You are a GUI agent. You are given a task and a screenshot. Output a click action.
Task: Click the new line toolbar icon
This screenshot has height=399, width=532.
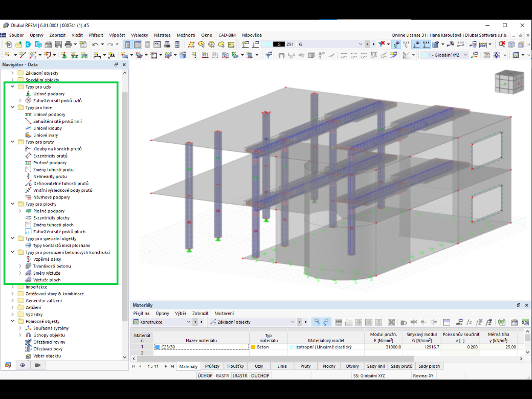point(23,55)
